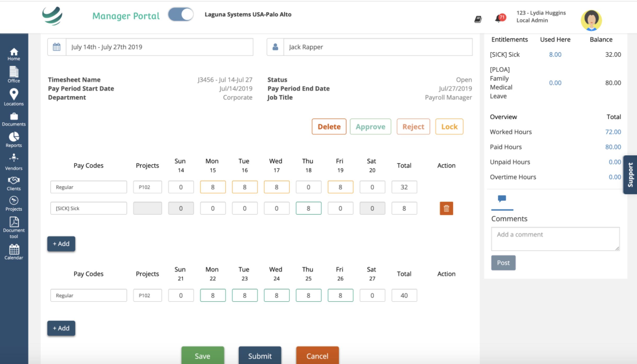Click the book icon in header
The height and width of the screenshot is (364, 637).
click(x=478, y=19)
